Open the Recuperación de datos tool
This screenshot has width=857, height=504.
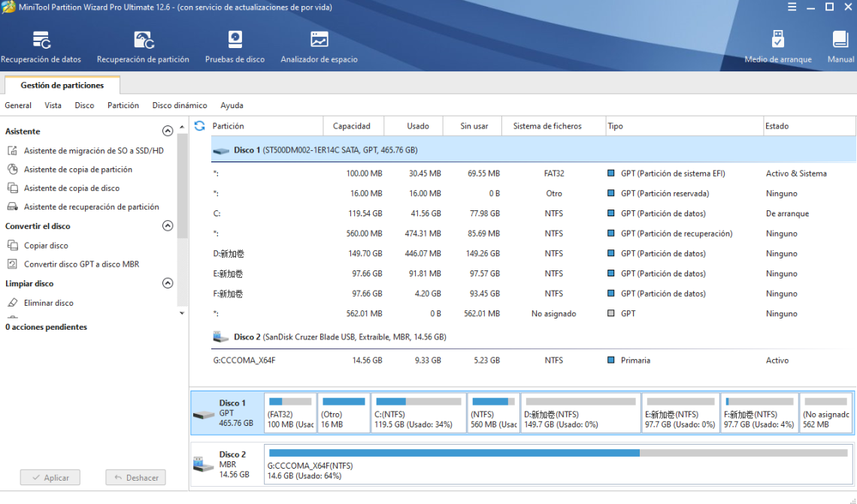(x=41, y=45)
